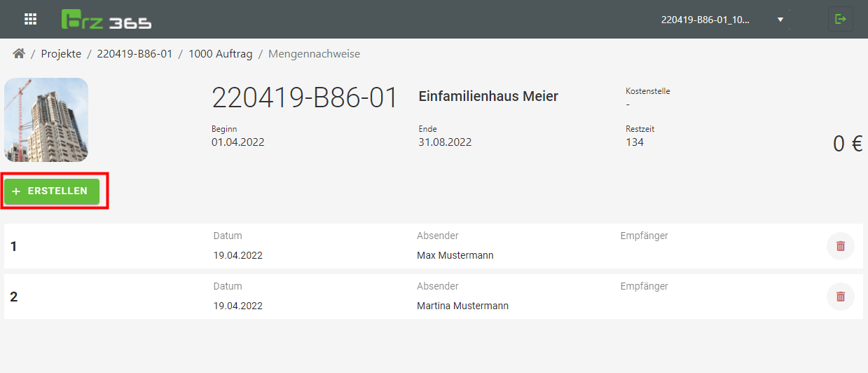868x373 pixels.
Task: Click the building project thumbnail
Action: click(x=46, y=120)
